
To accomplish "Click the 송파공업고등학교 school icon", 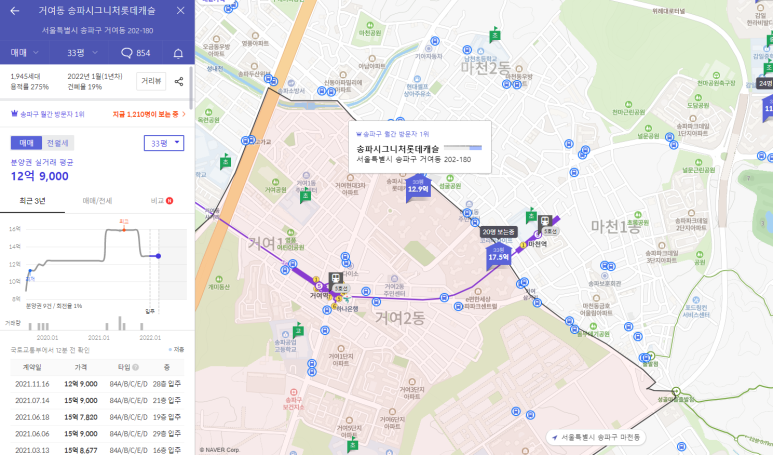I will coord(285,334).
